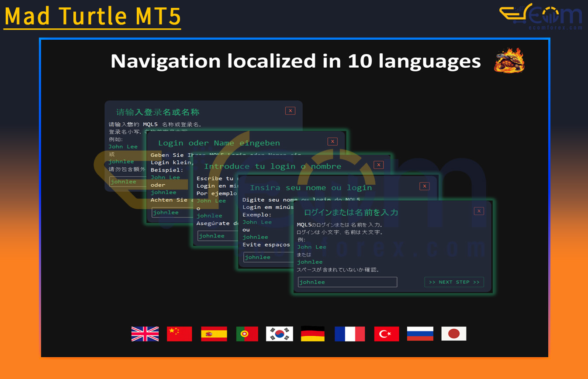Click 'oder' text in German dialog
The image size is (588, 379).
[x=158, y=185]
